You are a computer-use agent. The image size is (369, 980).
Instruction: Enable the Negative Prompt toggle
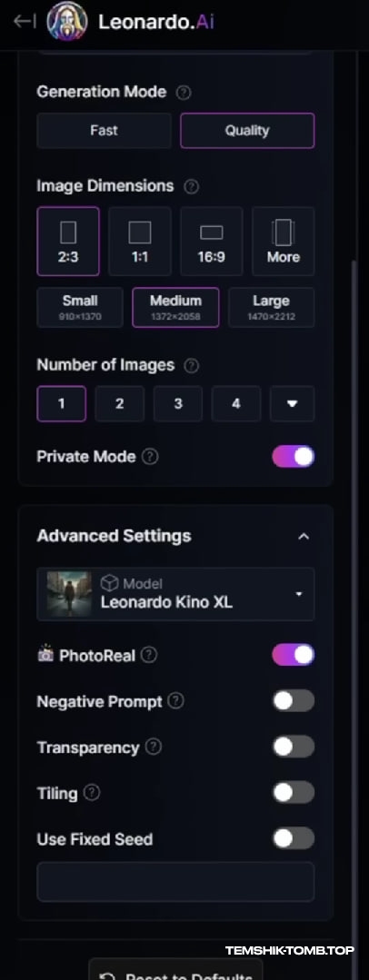(x=293, y=700)
